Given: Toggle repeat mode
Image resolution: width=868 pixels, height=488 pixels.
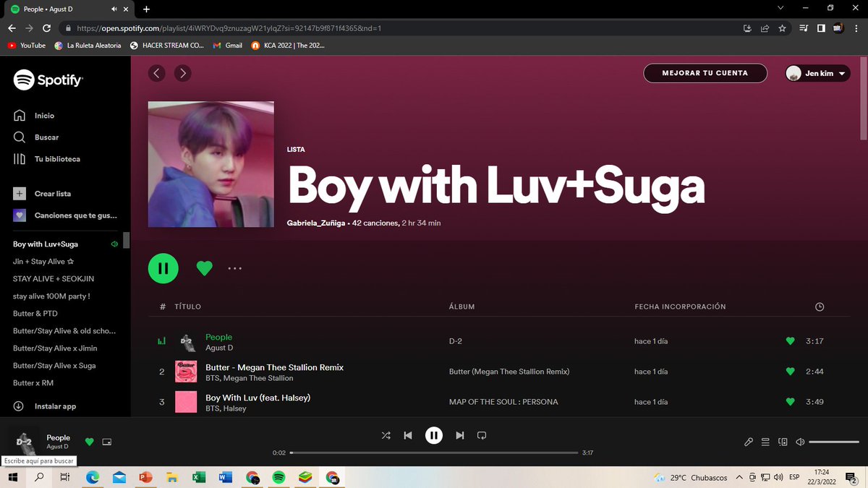Looking at the screenshot, I should click(482, 435).
